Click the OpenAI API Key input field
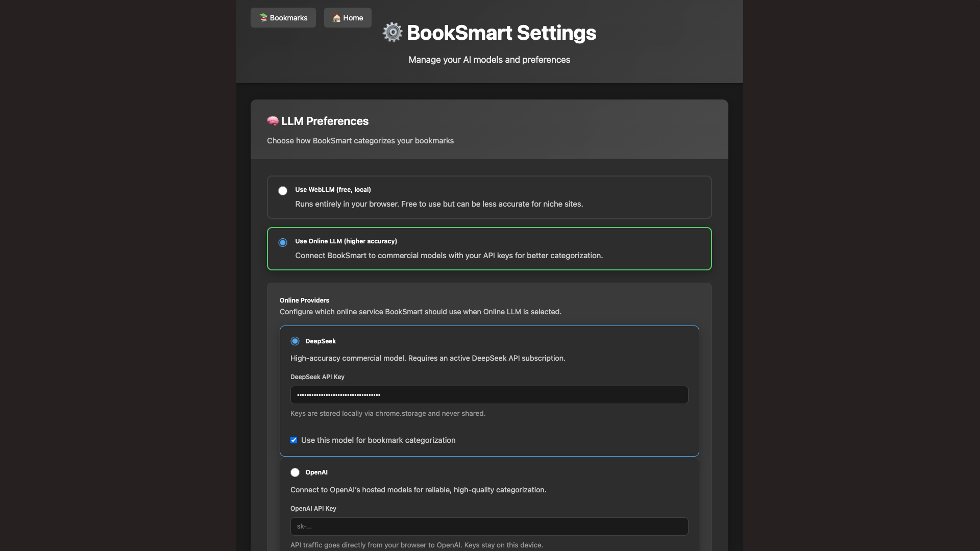 489,527
